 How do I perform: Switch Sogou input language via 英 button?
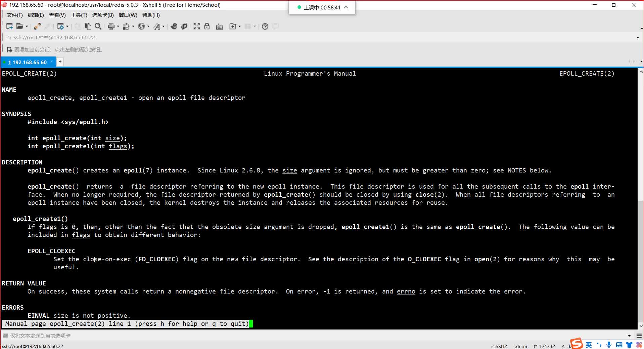click(589, 345)
